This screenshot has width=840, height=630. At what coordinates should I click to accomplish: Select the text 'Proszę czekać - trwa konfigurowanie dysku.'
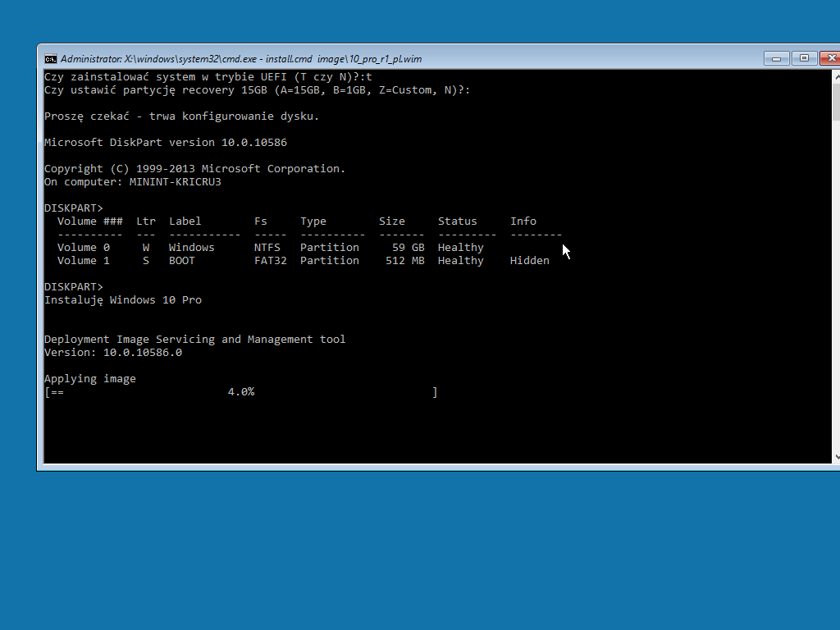point(181,116)
